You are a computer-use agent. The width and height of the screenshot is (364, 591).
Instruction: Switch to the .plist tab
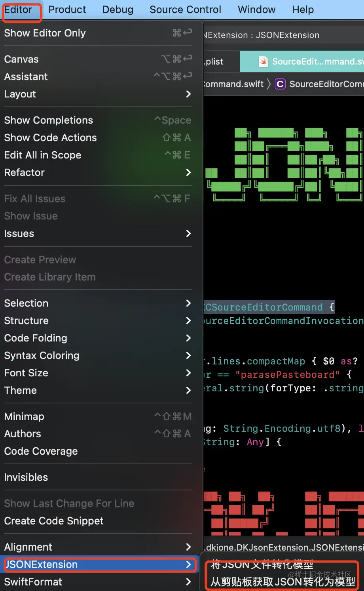pos(214,61)
